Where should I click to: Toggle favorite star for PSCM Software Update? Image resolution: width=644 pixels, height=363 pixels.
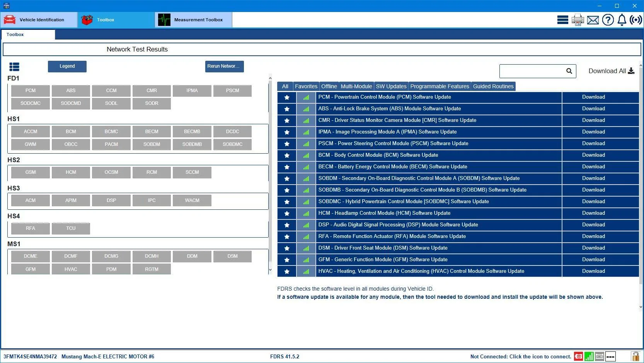click(x=287, y=144)
